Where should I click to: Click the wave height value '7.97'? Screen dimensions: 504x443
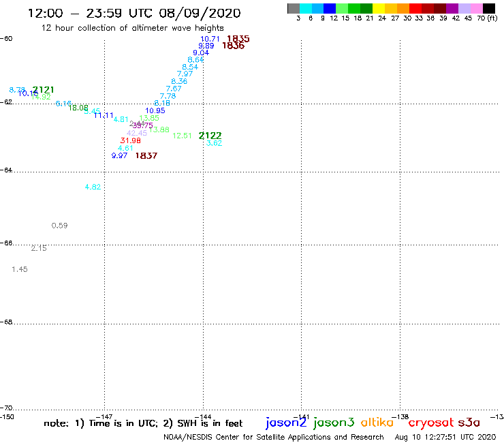point(185,74)
